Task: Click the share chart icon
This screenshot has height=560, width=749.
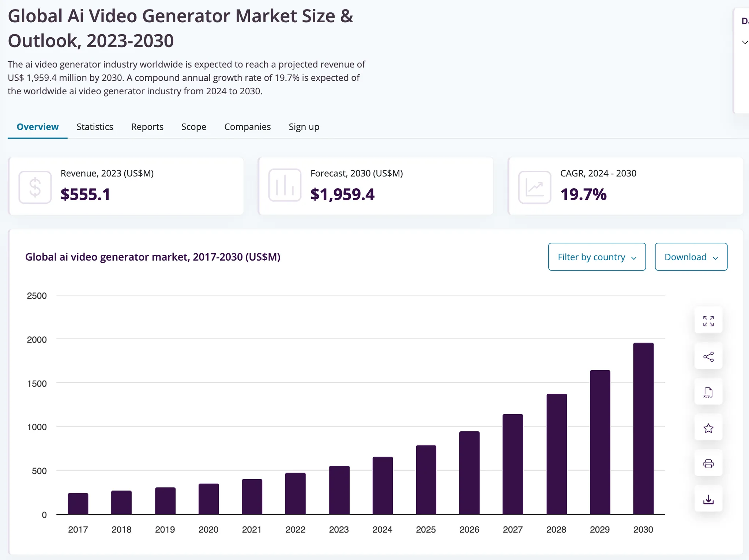Action: coord(708,357)
